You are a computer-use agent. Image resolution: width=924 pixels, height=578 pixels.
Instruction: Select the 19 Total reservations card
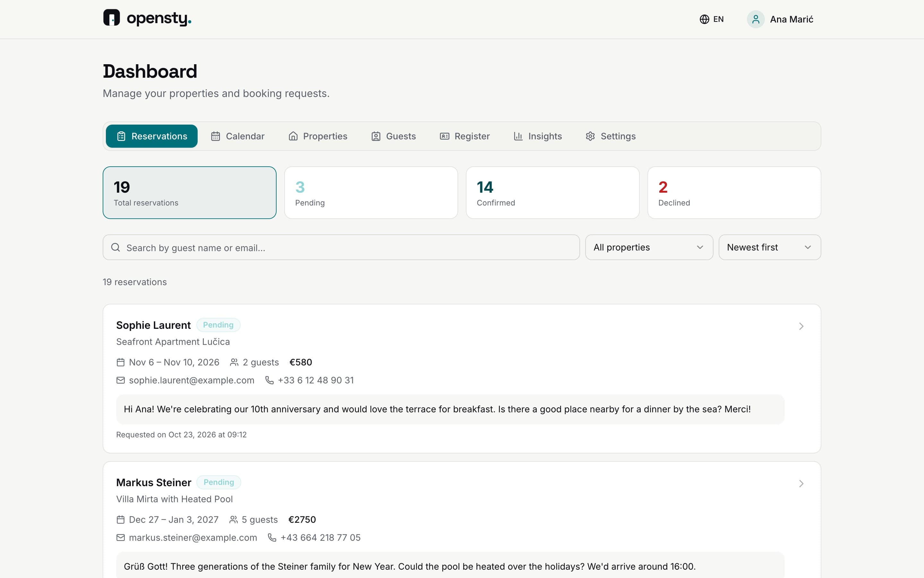click(x=189, y=193)
